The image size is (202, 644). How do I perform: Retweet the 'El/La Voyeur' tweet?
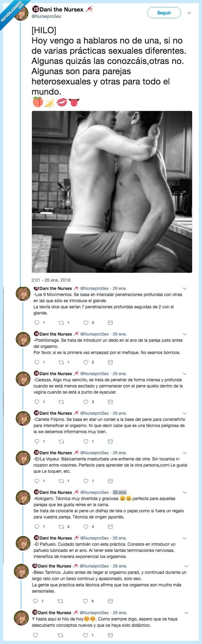tap(60, 481)
